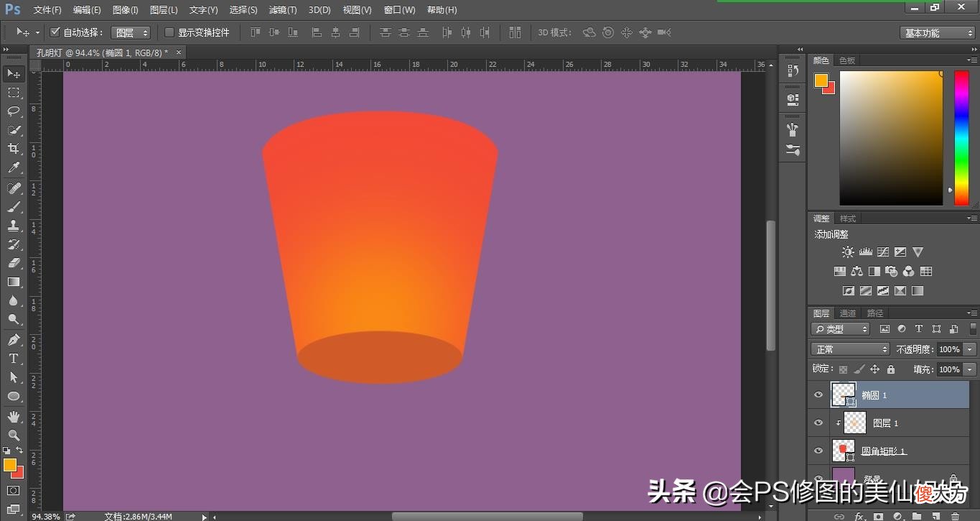This screenshot has width=980, height=521.
Task: Switch to the 通道 tab
Action: click(x=848, y=313)
